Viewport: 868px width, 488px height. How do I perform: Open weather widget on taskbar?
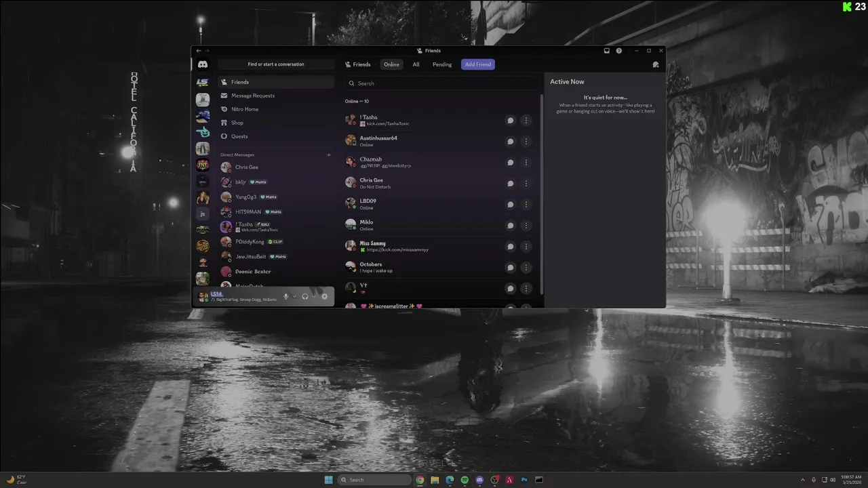pos(17,480)
